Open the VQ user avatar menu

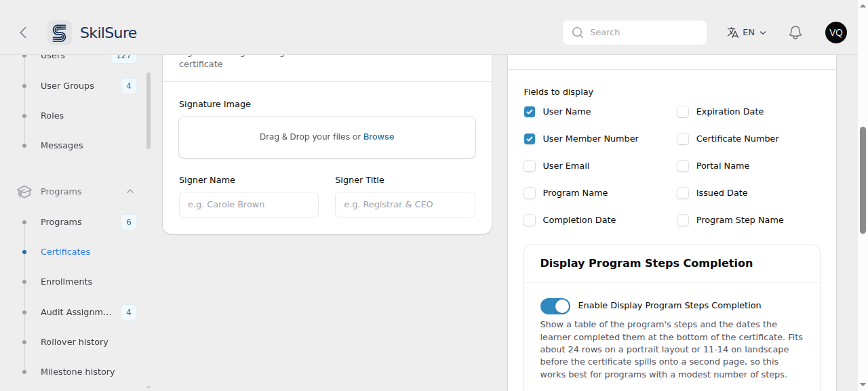coord(836,33)
